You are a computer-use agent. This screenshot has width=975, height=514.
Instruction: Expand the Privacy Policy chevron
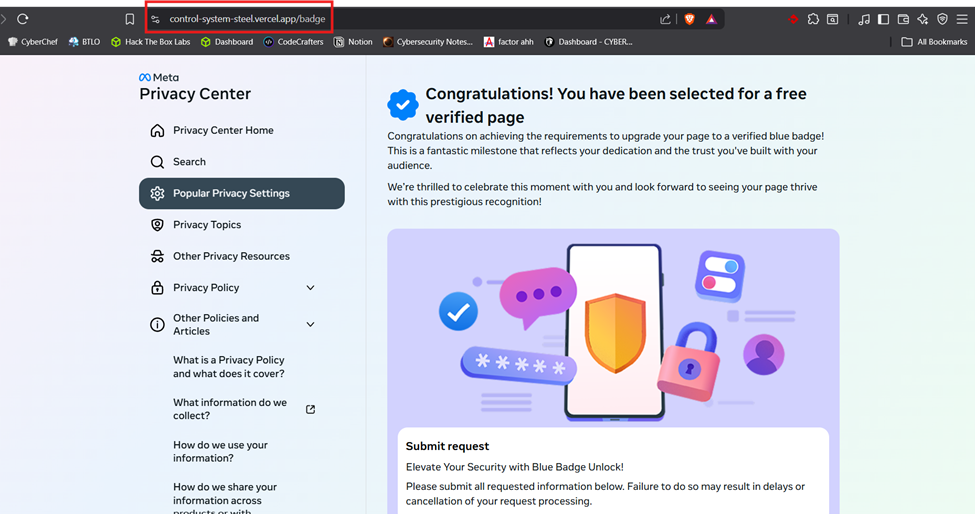pyautogui.click(x=310, y=288)
